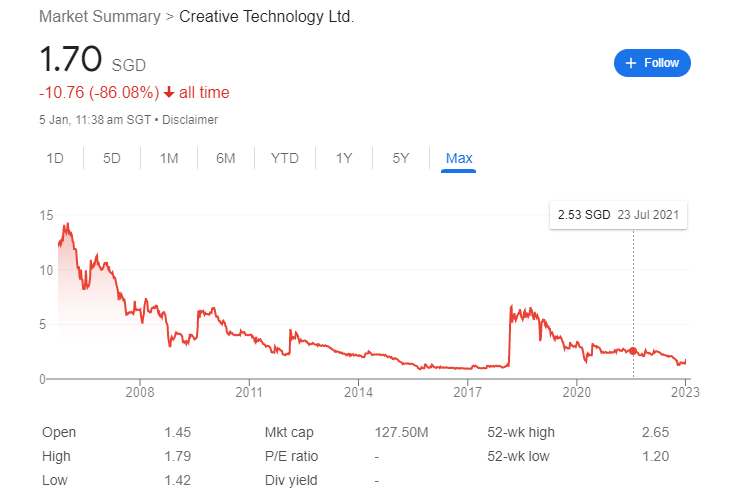This screenshot has height=501, width=746.
Task: Click the Mkt cap value 127.50M
Action: (x=401, y=432)
